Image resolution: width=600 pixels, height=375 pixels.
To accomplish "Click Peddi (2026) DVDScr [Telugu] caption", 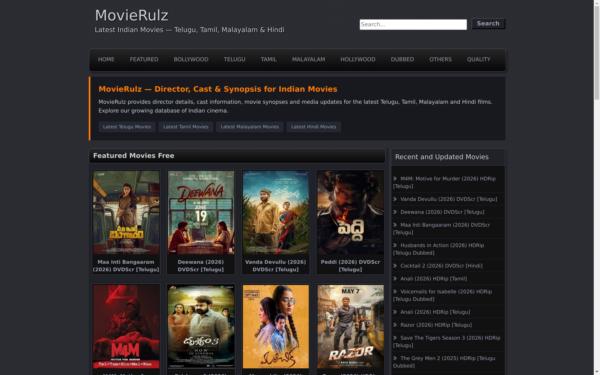I will [351, 266].
